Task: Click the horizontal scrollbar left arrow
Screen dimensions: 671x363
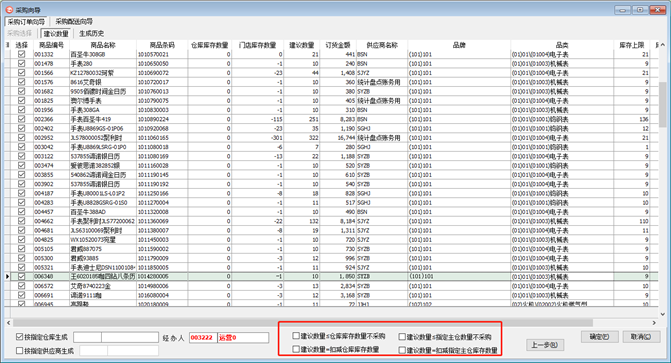Action: pyautogui.click(x=9, y=323)
